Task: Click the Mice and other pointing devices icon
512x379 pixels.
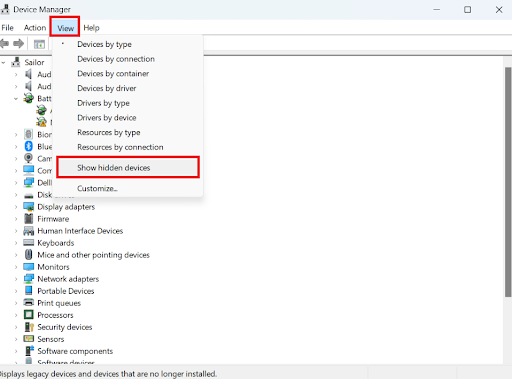Action: (x=29, y=255)
